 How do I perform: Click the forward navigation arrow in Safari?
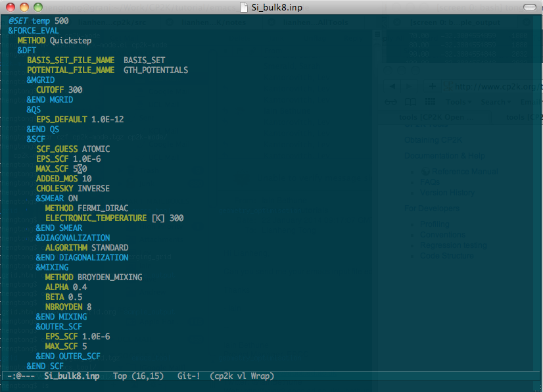(x=409, y=86)
